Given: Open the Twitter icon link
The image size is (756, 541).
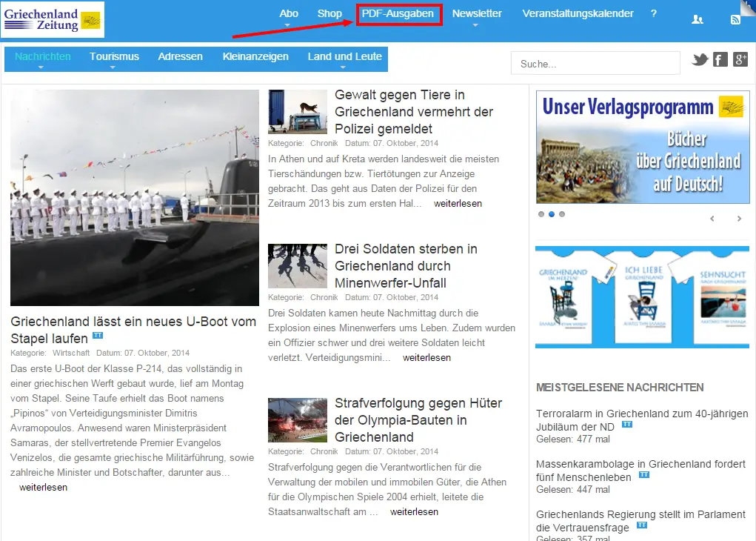Looking at the screenshot, I should click(700, 60).
